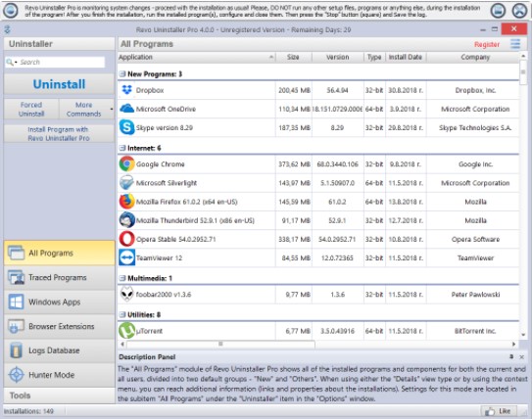Click the Google Chrome icon
This screenshot has width=532, height=419.
coord(127,164)
